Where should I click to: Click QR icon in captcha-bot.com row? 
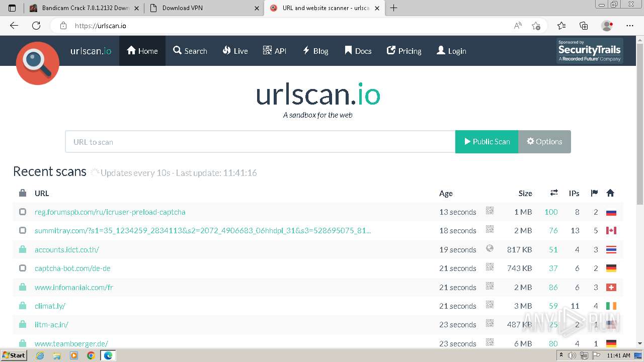click(x=490, y=267)
